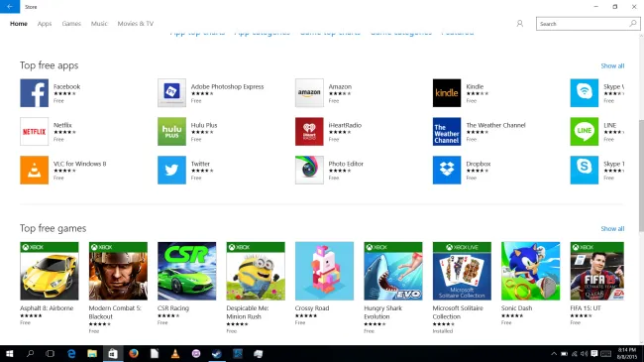The width and height of the screenshot is (644, 362).
Task: Show all top free apps
Action: pos(612,65)
